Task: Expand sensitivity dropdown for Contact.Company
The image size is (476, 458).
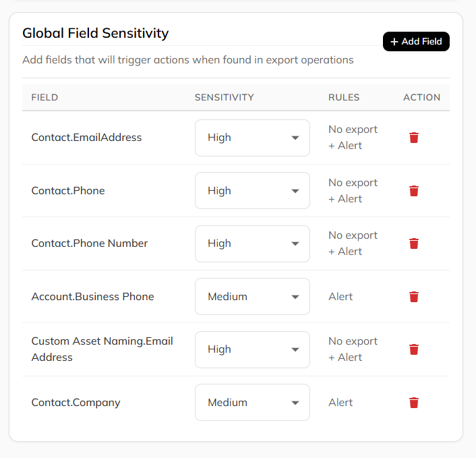Action: pyautogui.click(x=252, y=403)
